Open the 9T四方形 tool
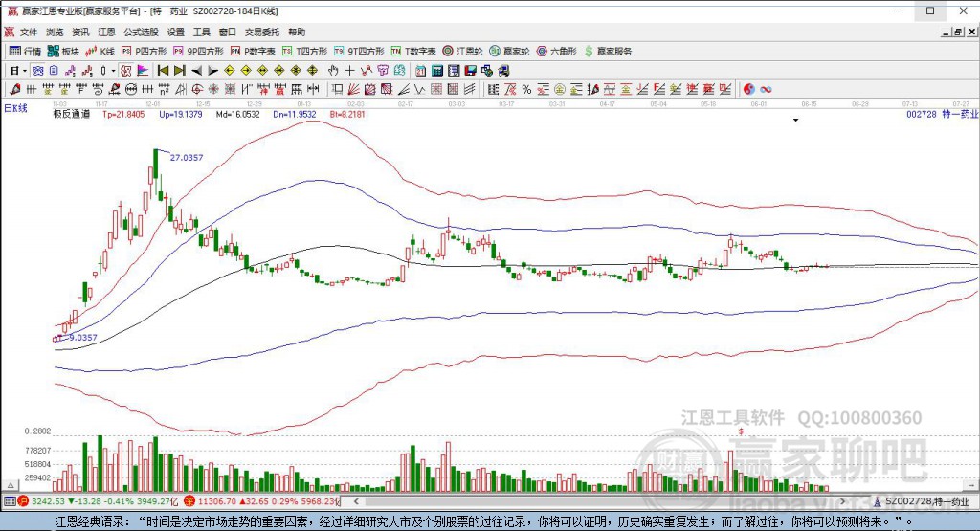This screenshot has height=531, width=980. click(x=359, y=52)
